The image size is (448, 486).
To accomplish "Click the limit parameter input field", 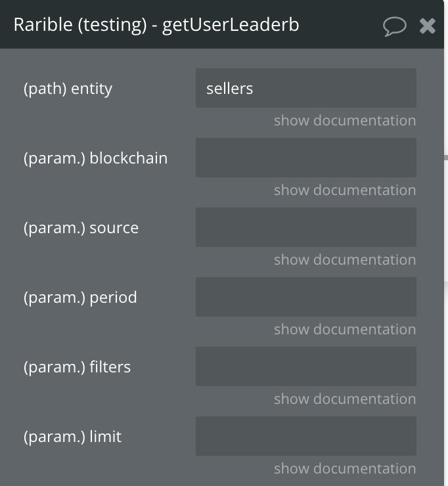I will click(305, 436).
